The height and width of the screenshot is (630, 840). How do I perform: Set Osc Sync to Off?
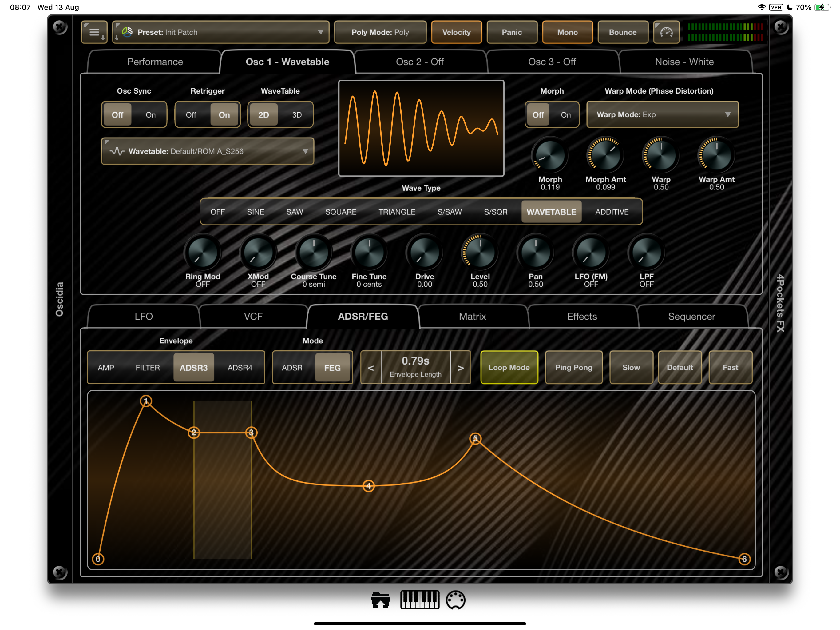coord(117,115)
